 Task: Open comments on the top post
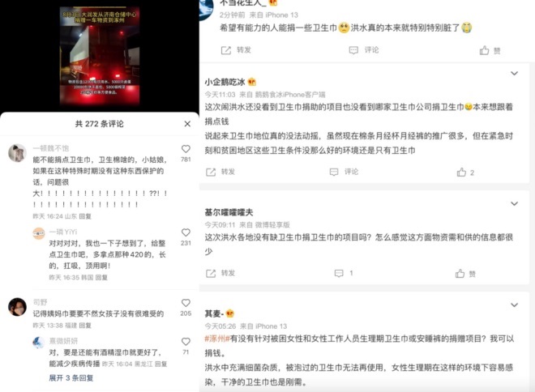(364, 50)
